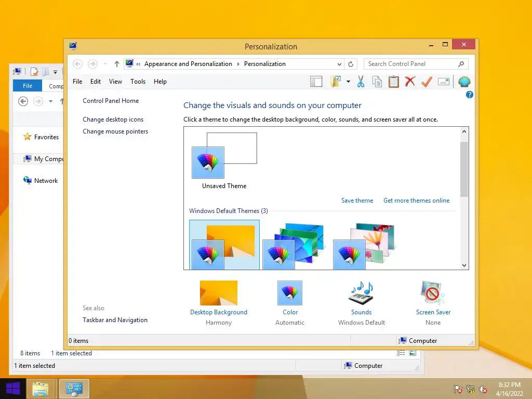Viewport: 532px width, 399px height.
Task: Expand the address bar history dropdown
Action: pyautogui.click(x=339, y=64)
